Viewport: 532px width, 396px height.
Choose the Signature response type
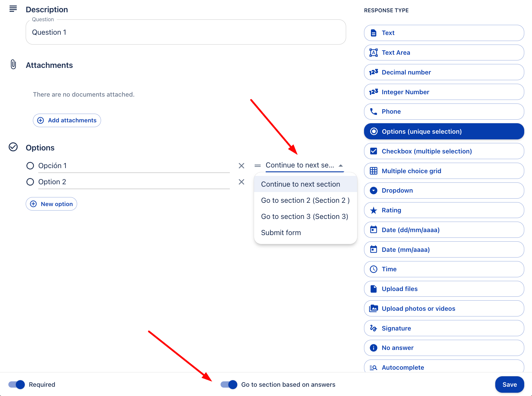444,328
